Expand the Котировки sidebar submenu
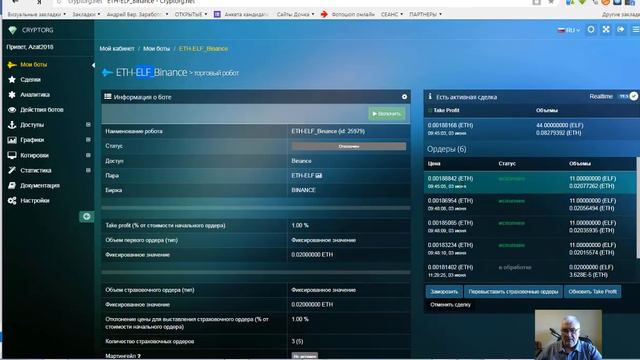 point(88,155)
